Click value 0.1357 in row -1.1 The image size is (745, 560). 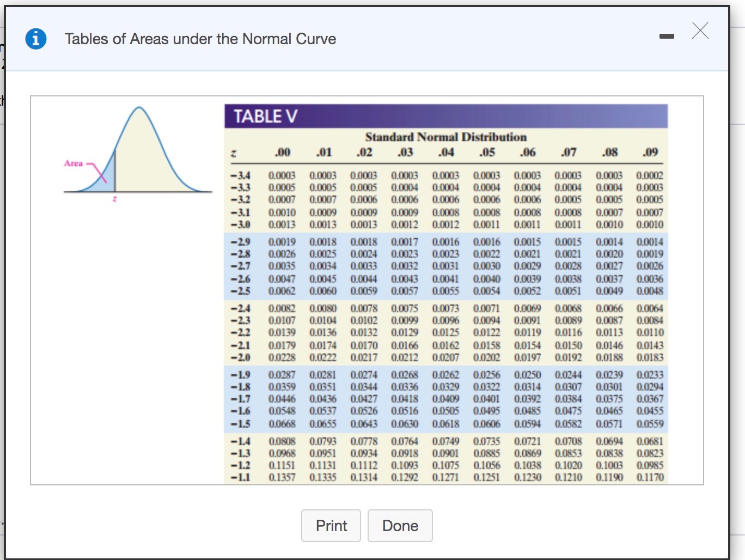coord(282,477)
